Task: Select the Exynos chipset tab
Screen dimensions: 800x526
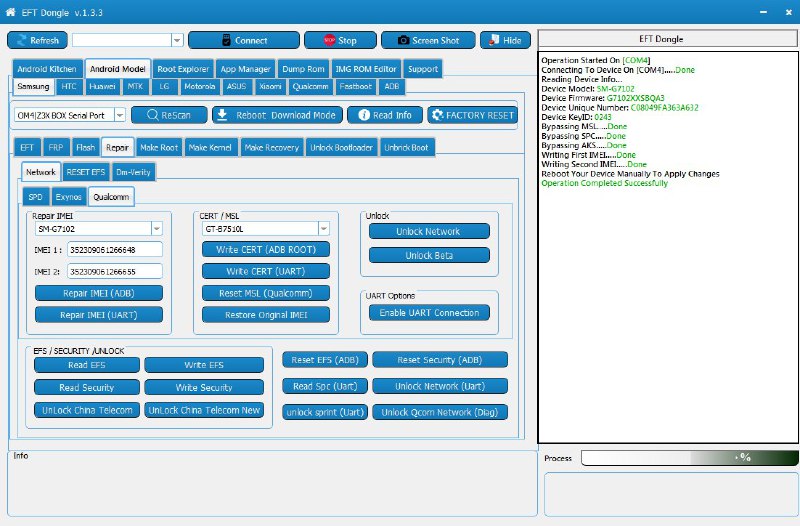Action: (68, 197)
